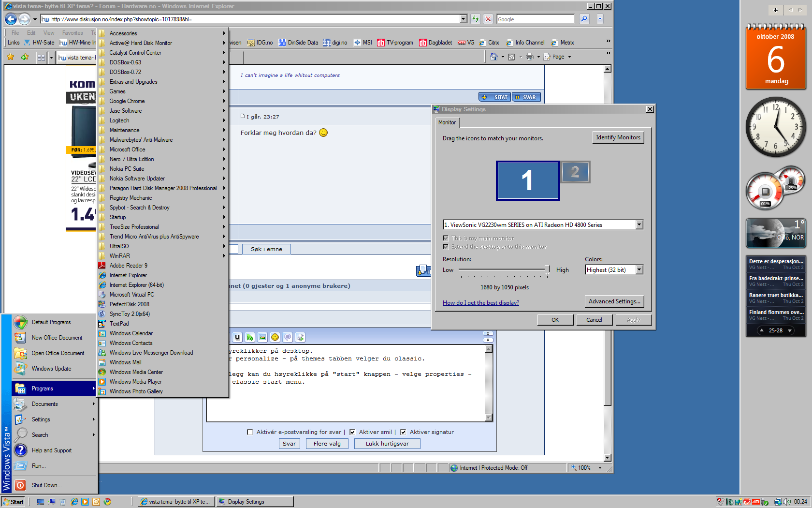Image resolution: width=812 pixels, height=508 pixels.
Task: Open IE address bar history dropdown
Action: (x=463, y=19)
